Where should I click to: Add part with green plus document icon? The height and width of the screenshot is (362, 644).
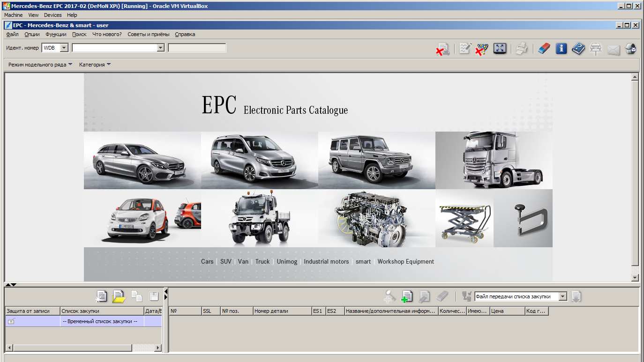(407, 296)
